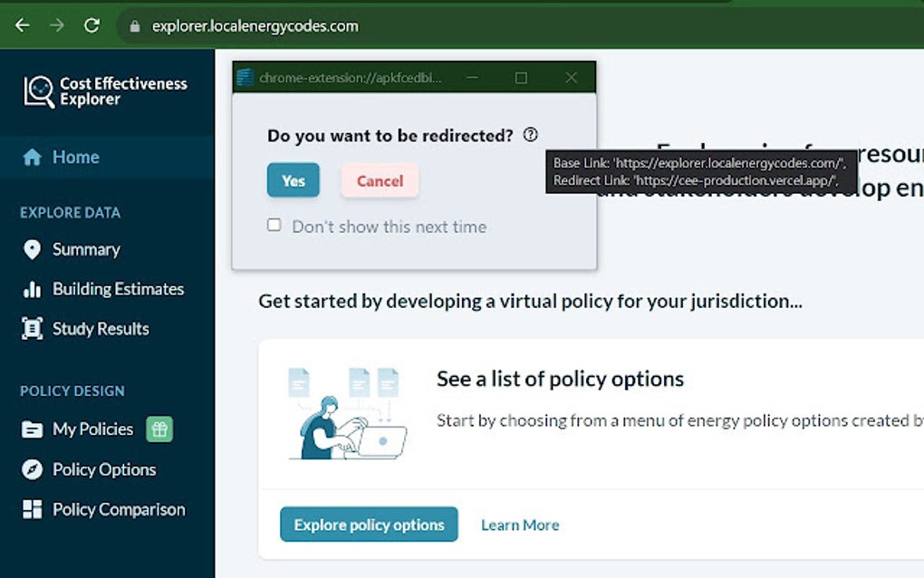Click the Explore policy options button
Viewport: 924px width, 578px height.
[x=369, y=524]
